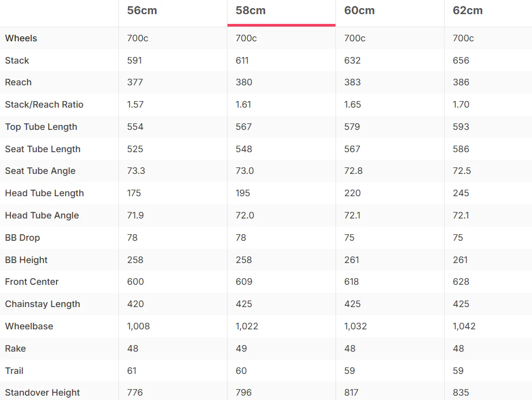Click the BB Drop row label
The image size is (532, 400).
tap(22, 237)
